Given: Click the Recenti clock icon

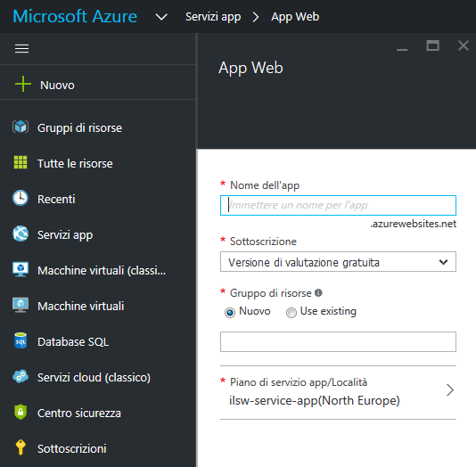Looking at the screenshot, I should [x=21, y=198].
